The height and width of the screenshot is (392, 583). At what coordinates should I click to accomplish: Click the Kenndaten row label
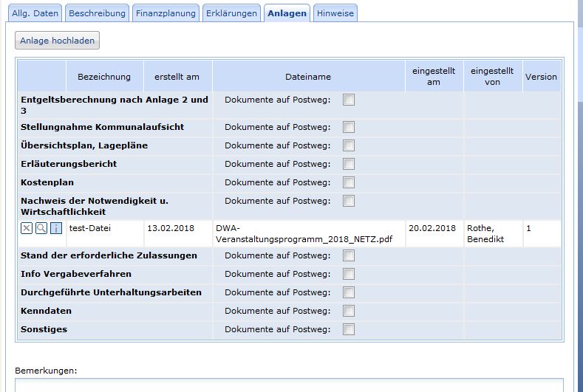pyautogui.click(x=46, y=311)
